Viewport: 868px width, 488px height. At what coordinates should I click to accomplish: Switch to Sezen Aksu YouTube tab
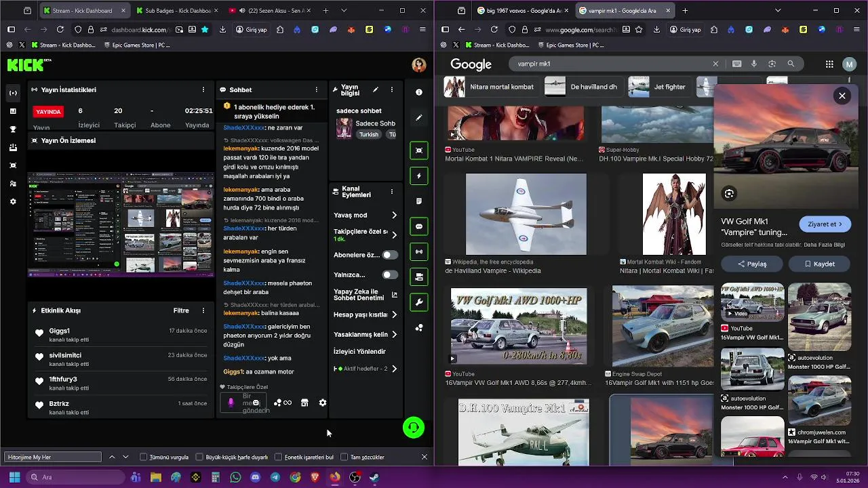pyautogui.click(x=269, y=11)
